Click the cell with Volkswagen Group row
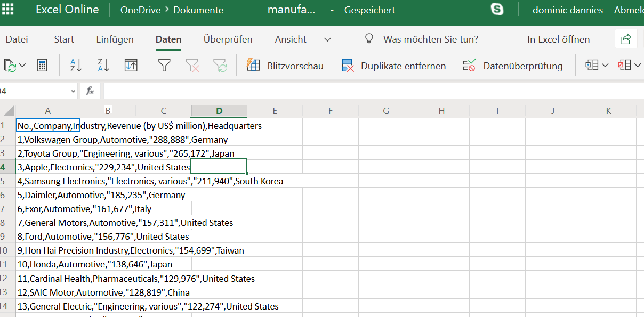 123,140
